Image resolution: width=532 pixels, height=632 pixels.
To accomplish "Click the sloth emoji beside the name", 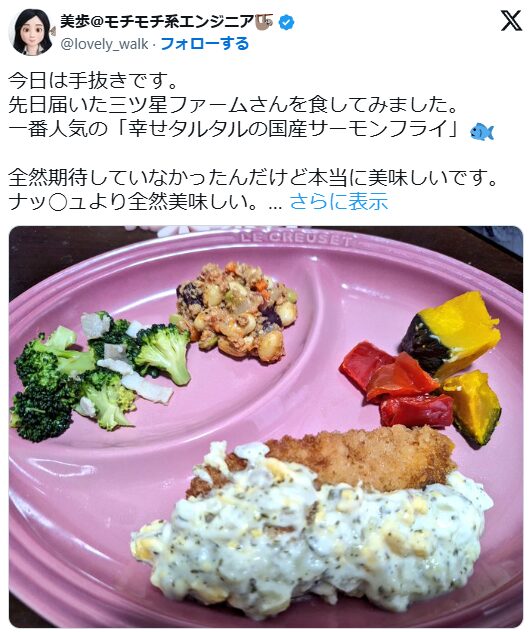I will click(x=264, y=21).
